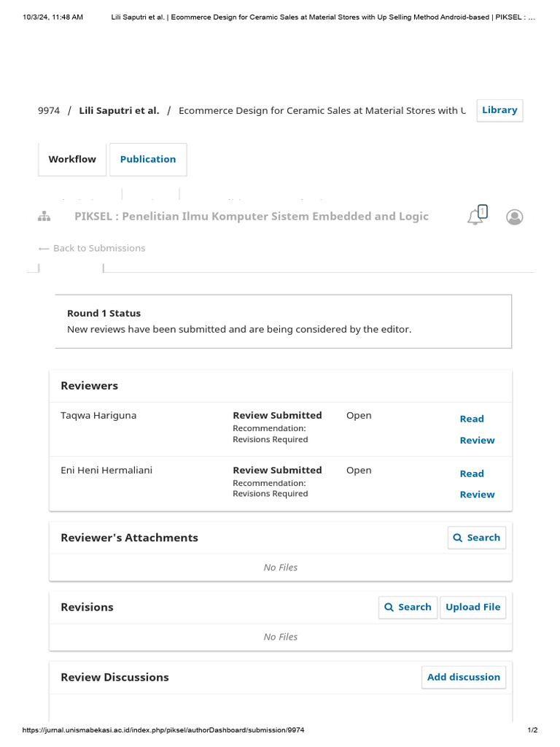Switch to the Publication tab

point(148,159)
